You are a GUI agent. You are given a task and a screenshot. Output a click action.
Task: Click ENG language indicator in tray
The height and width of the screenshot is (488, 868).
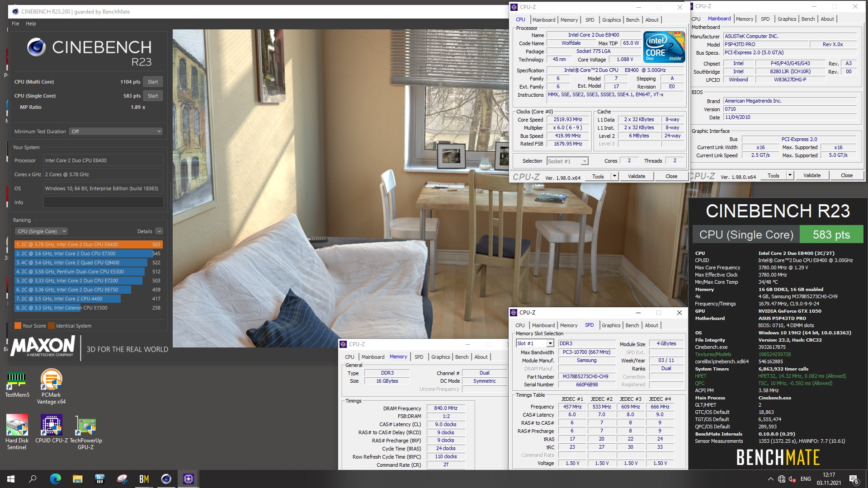[806, 479]
